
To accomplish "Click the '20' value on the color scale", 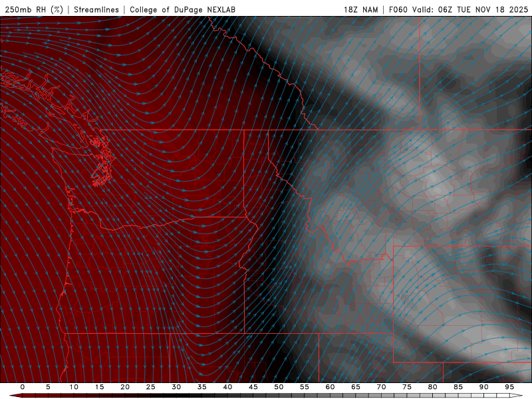I will 125,387.
